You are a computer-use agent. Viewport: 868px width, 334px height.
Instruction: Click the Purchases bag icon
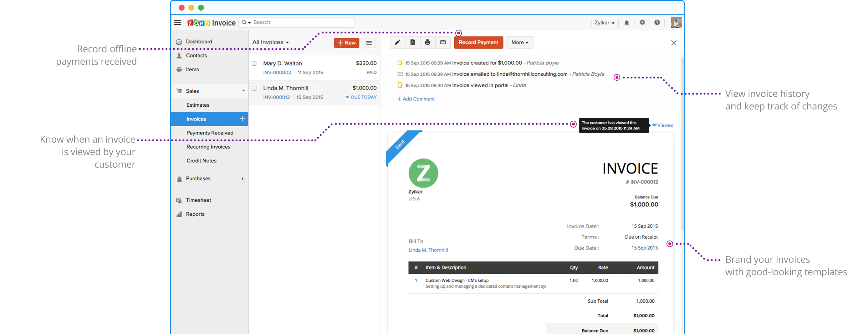point(179,179)
